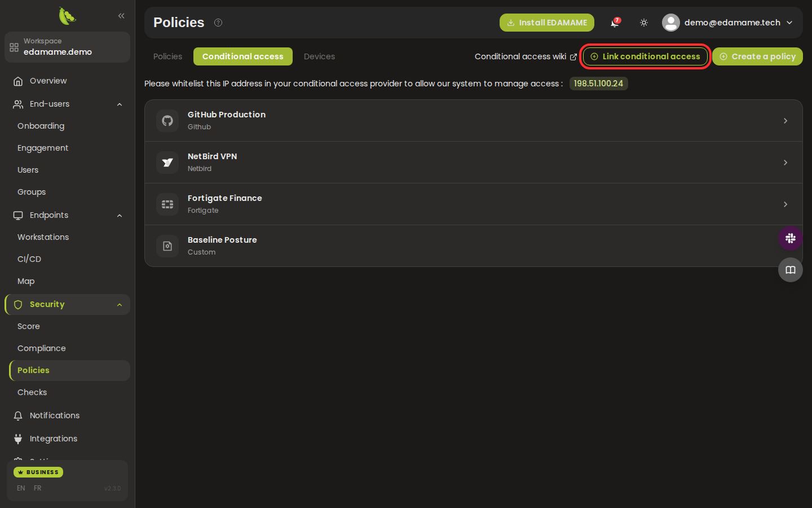Open the demo@edamame.tech account dropdown

[728, 23]
